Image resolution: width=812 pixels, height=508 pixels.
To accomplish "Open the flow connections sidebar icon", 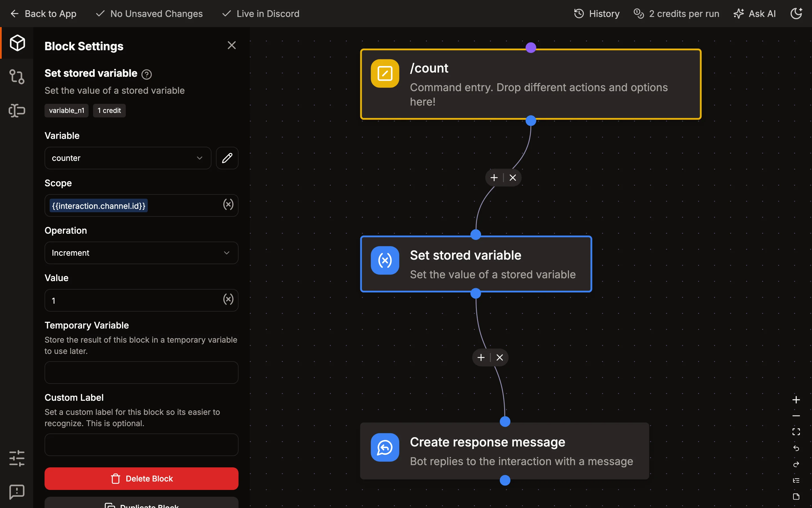I will point(17,76).
